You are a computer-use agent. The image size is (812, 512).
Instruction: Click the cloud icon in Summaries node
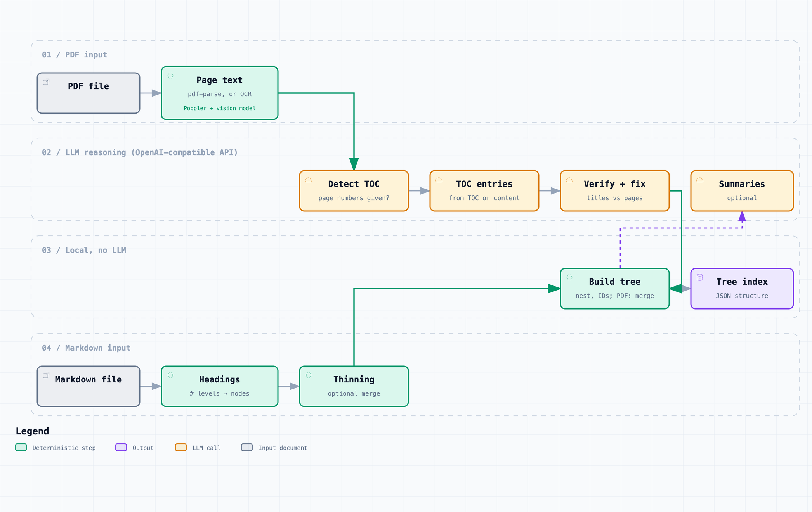tap(700, 180)
